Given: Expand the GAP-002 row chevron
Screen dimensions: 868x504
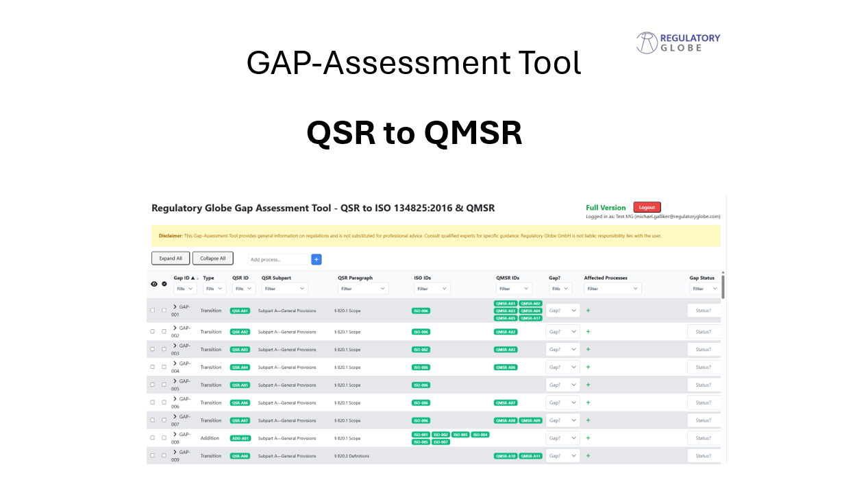Looking at the screenshot, I should pyautogui.click(x=175, y=328).
